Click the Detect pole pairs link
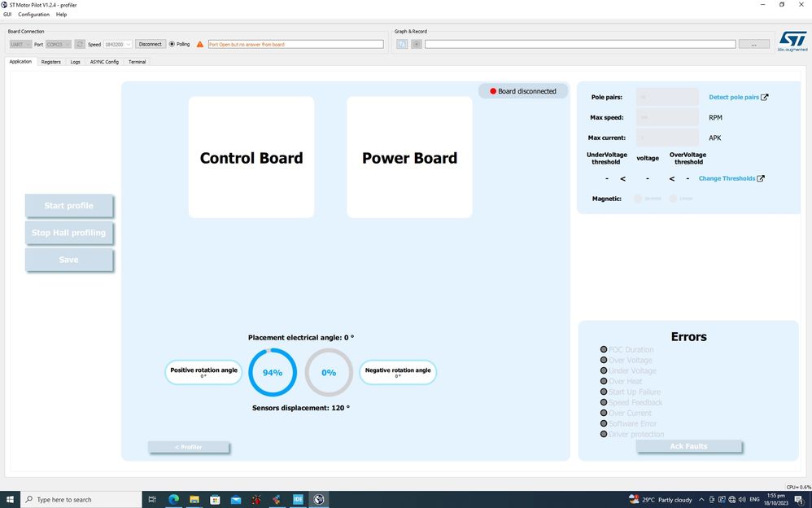This screenshot has width=812, height=508. (734, 97)
